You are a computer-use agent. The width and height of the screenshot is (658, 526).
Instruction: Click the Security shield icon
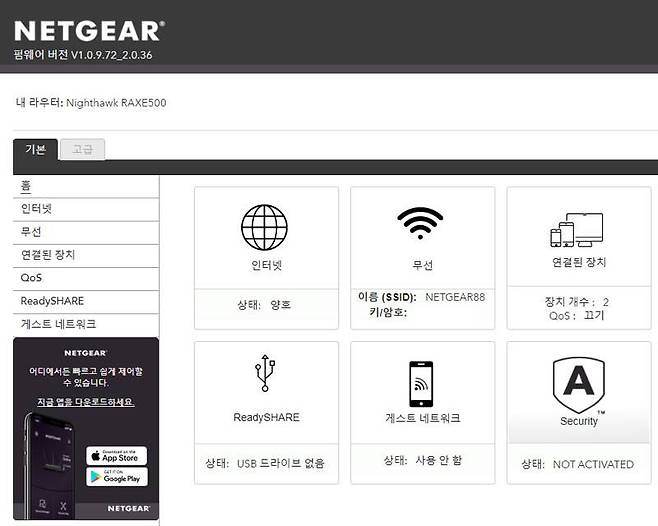[579, 383]
